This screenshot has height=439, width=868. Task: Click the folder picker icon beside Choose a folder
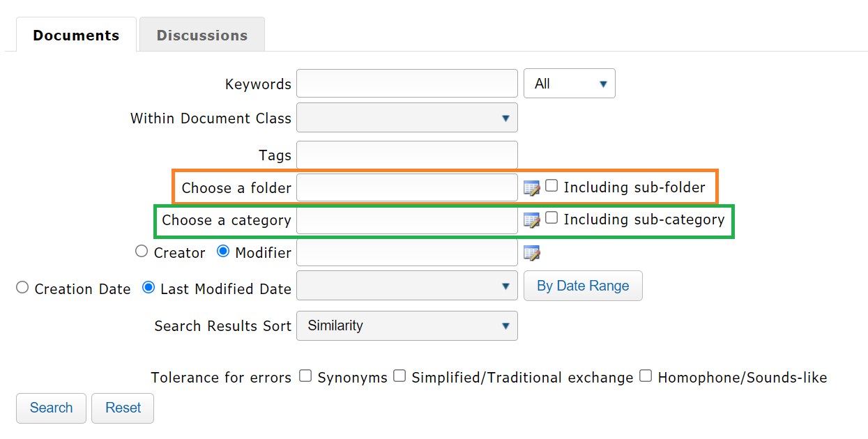[532, 187]
